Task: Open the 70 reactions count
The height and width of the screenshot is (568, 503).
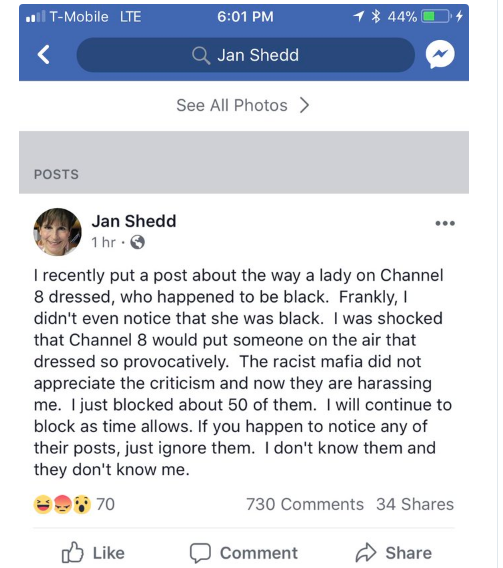Action: point(105,504)
